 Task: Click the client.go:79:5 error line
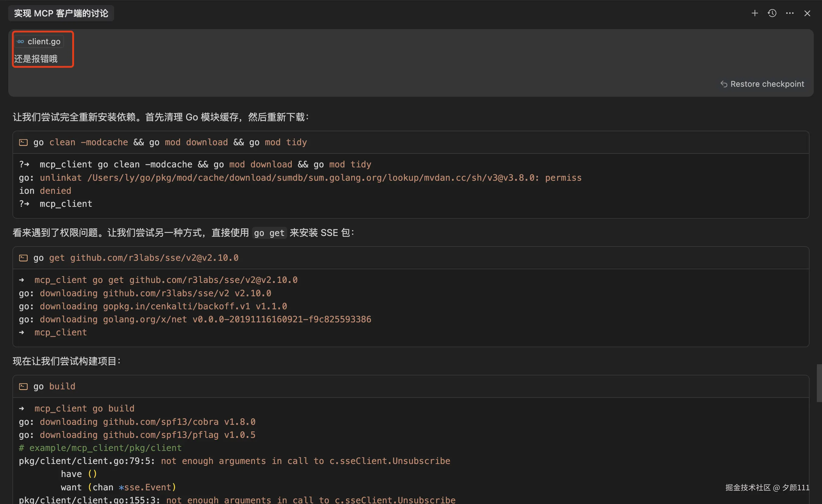pos(234,461)
